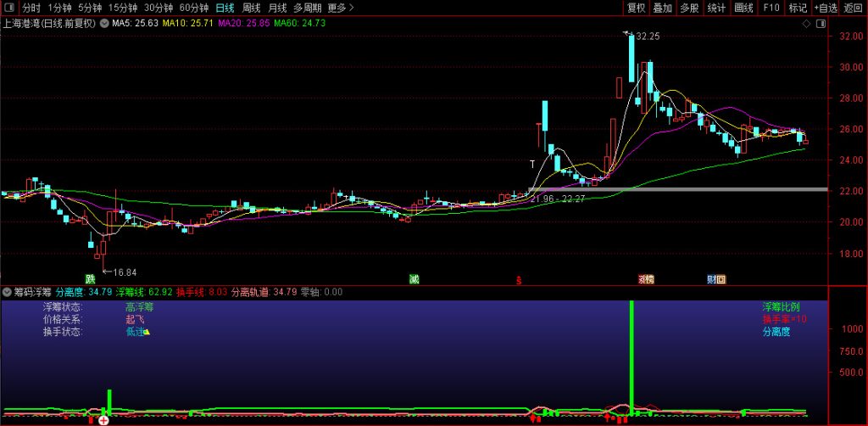Viewport: 868px width, 426px height.
Task: Add stock with the +自选 button
Action: (826, 8)
